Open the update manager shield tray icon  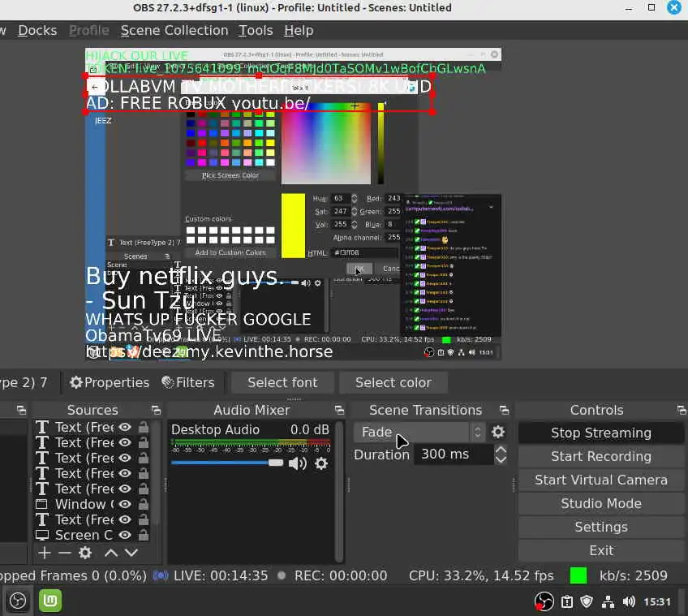(587, 601)
